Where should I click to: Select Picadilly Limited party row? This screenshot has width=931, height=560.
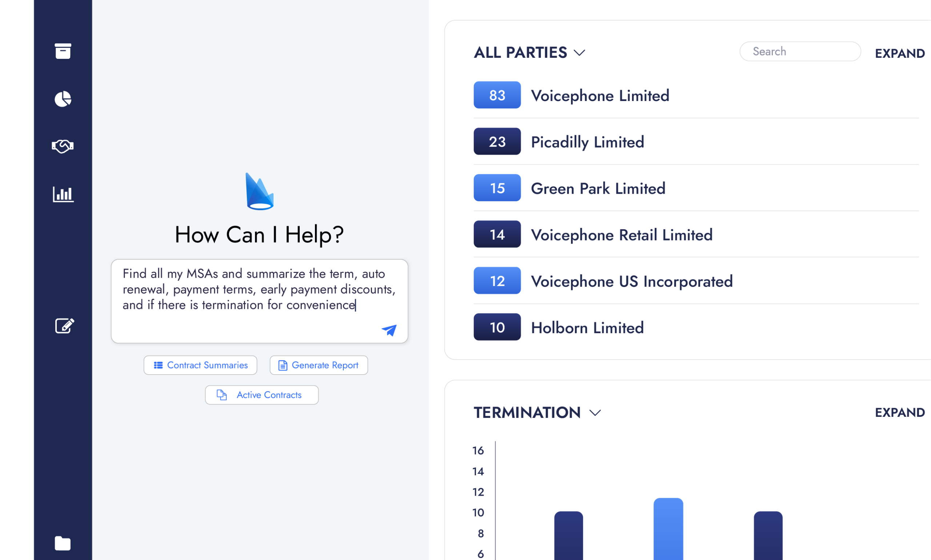coord(587,142)
